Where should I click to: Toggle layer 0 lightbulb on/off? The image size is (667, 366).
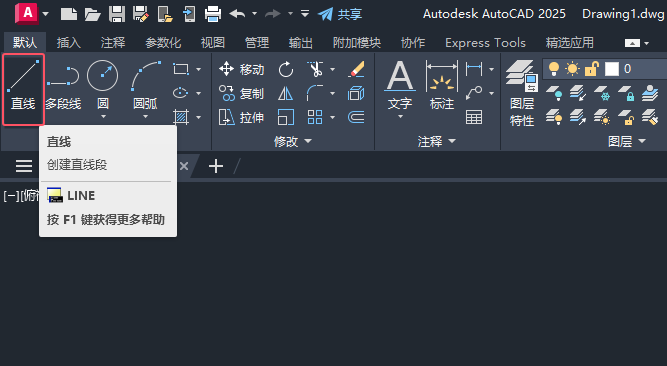click(x=554, y=69)
